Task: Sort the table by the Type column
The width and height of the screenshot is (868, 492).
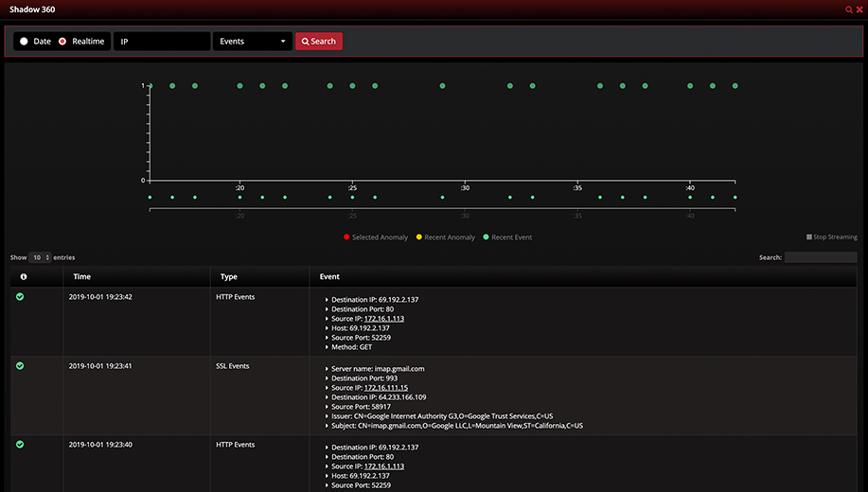Action: (x=229, y=276)
